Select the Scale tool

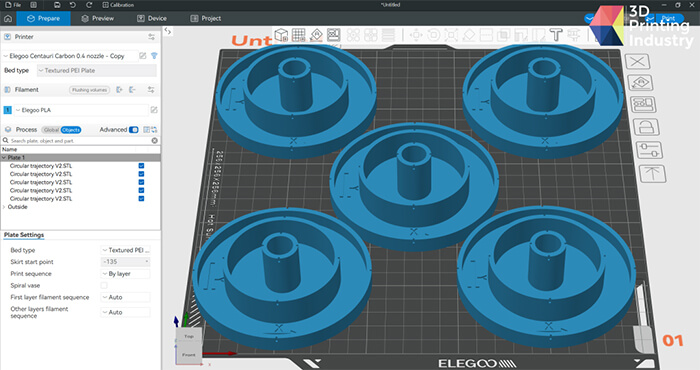pyautogui.click(x=451, y=35)
